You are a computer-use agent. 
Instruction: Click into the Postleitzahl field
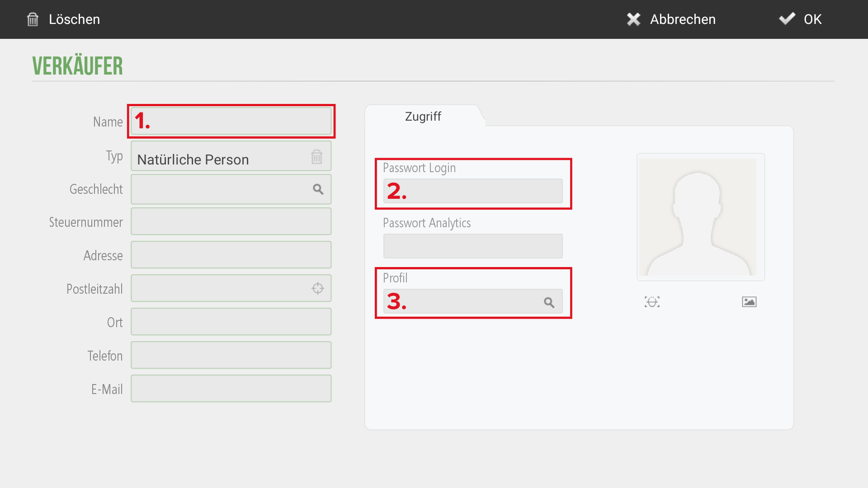tap(231, 288)
